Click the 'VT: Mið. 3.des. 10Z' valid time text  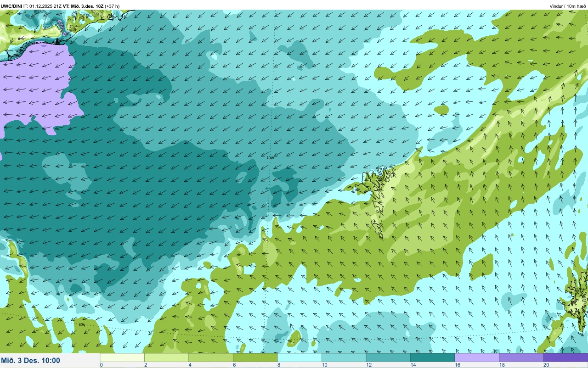click(x=83, y=6)
